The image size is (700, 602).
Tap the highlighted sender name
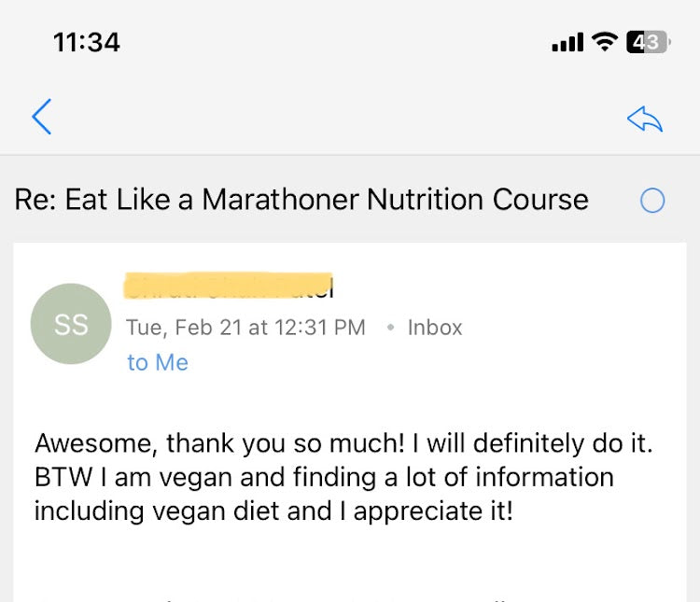230,287
